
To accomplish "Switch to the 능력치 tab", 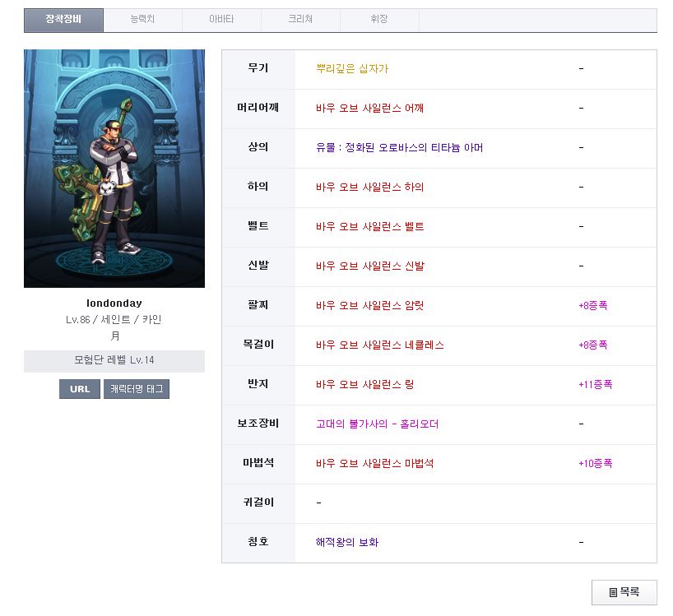I will 142,20.
